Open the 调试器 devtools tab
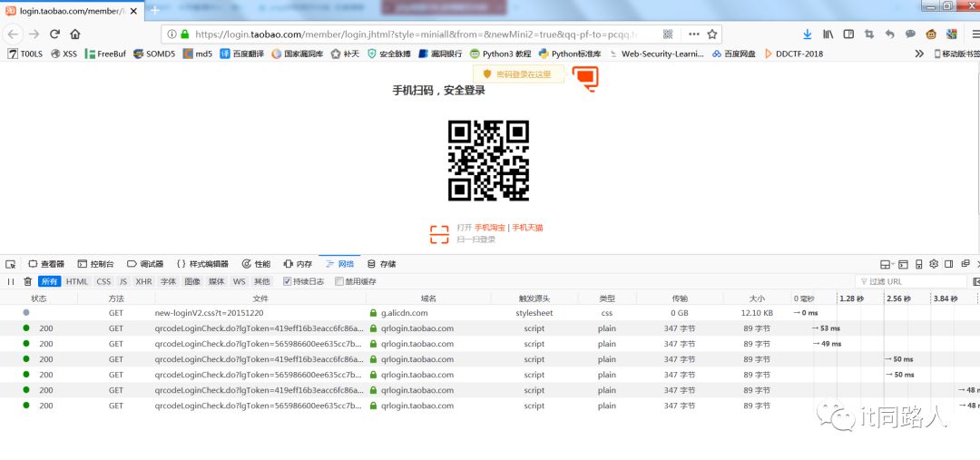Viewport: 980px width, 460px height. 145,264
